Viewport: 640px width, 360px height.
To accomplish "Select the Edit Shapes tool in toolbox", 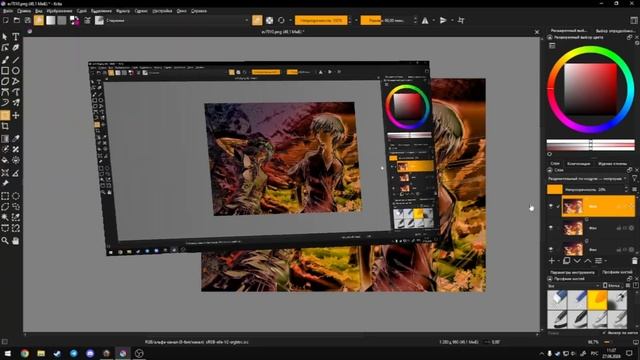I will coord(5,48).
